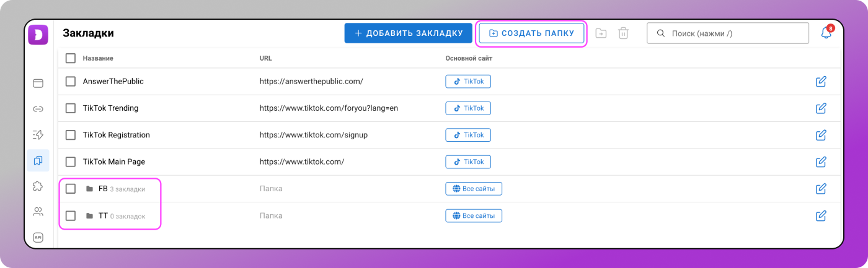
Task: Click the FB folder icon
Action: point(89,189)
